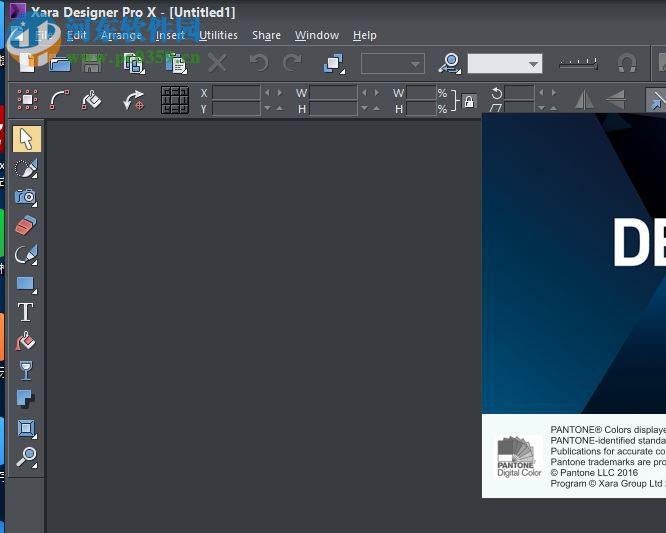
Task: Open the Utilities menu
Action: click(x=218, y=35)
